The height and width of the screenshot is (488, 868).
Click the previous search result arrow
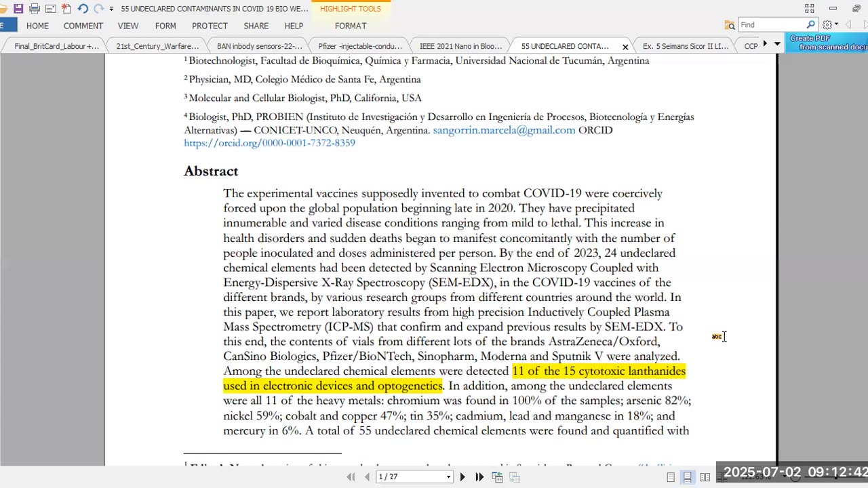click(848, 25)
